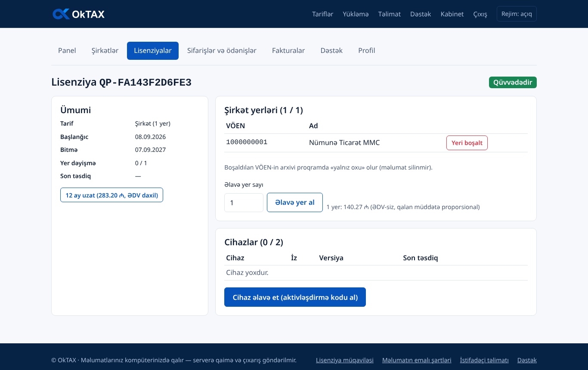Open Lisenziya müqaviləsi footer link
This screenshot has width=588, height=370.
coord(345,360)
